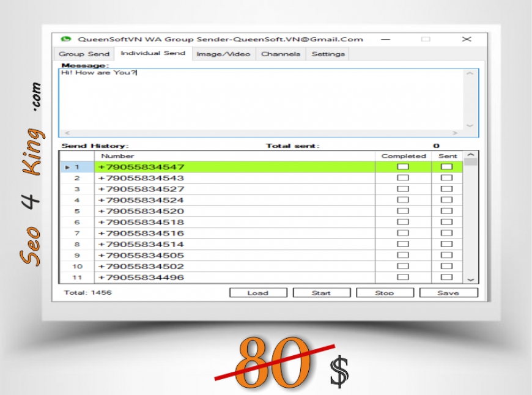Check Sent for +79055834502
Screen dimensions: 532x395
click(446, 266)
